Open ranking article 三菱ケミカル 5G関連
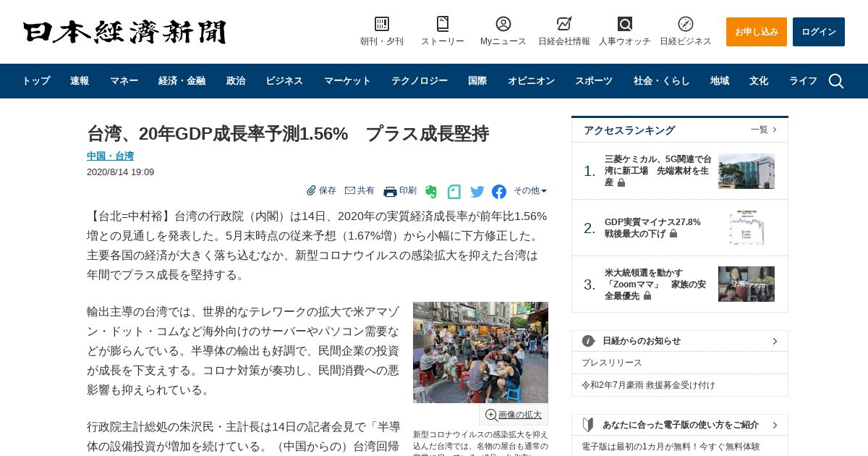This screenshot has width=868, height=456. pos(658,171)
